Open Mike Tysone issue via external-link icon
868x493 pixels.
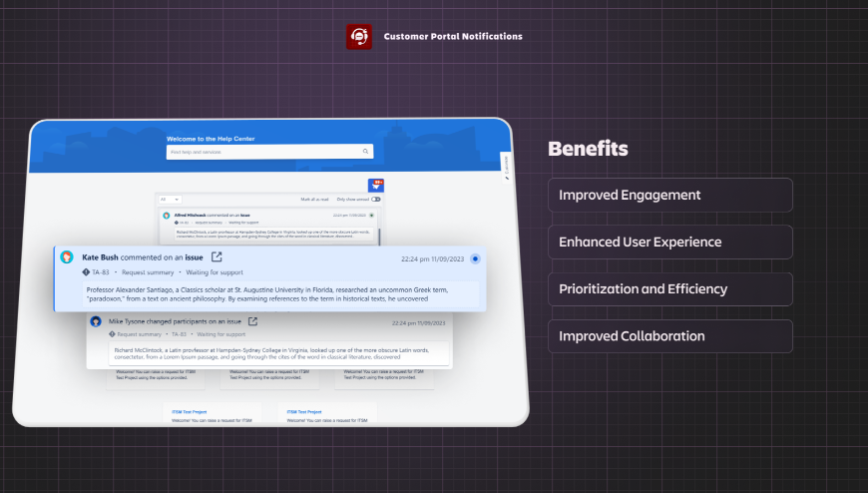point(252,321)
